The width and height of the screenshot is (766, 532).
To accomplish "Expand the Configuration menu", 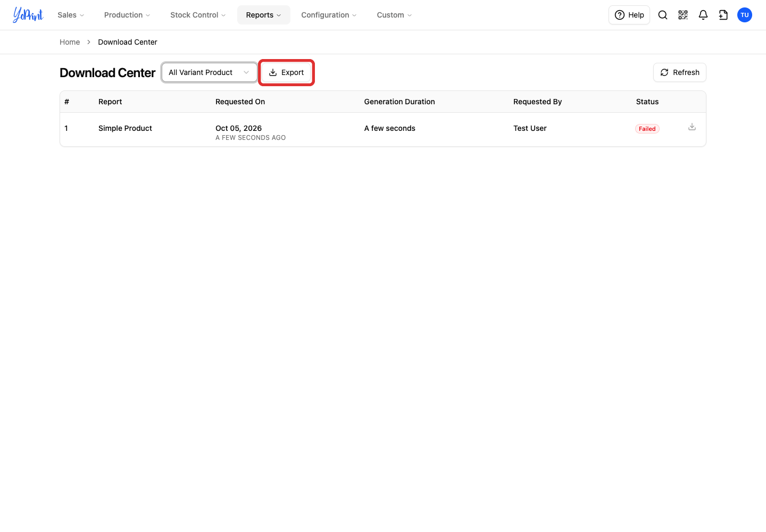I will [329, 15].
